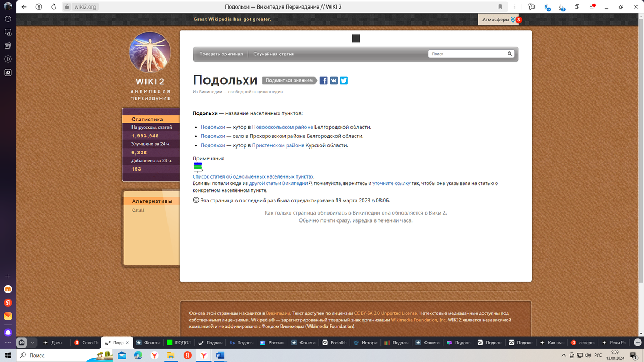Open Yandex home page button in toolbar

(39, 7)
